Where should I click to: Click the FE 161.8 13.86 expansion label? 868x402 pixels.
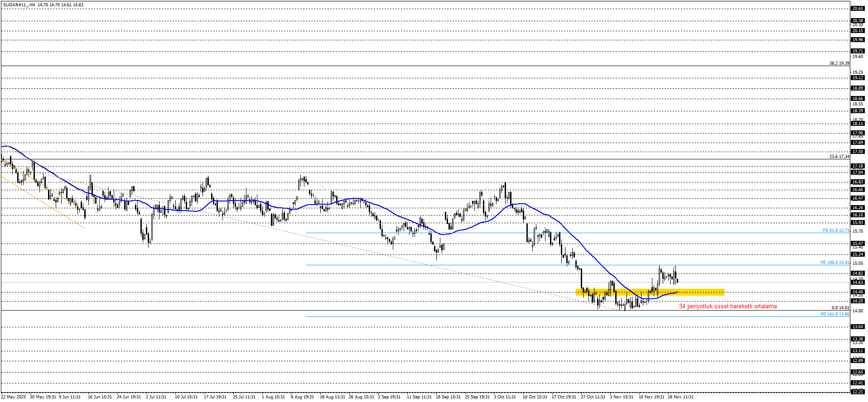(x=835, y=314)
